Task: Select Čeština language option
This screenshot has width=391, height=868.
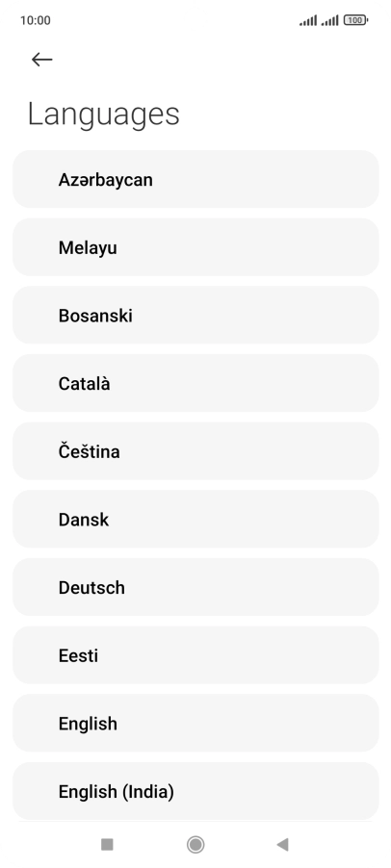Action: coord(195,451)
